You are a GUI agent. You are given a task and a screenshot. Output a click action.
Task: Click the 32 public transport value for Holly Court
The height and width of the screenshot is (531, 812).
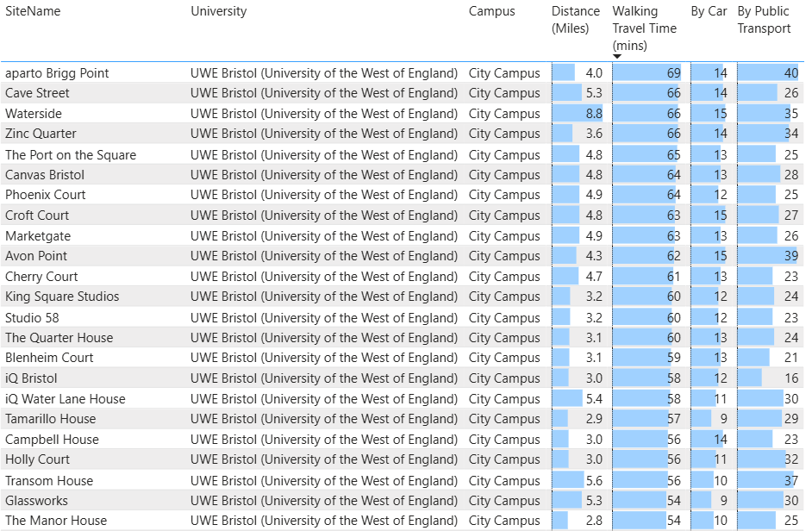pyautogui.click(x=791, y=459)
